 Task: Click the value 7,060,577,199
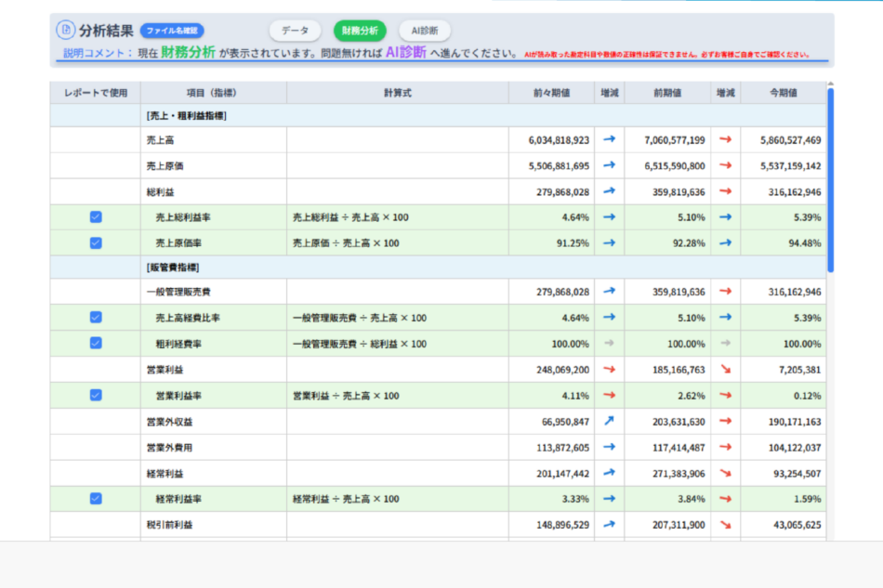click(675, 140)
